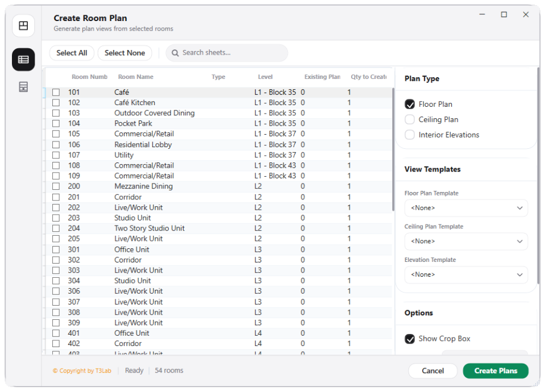Click room number 303

pyautogui.click(x=74, y=270)
